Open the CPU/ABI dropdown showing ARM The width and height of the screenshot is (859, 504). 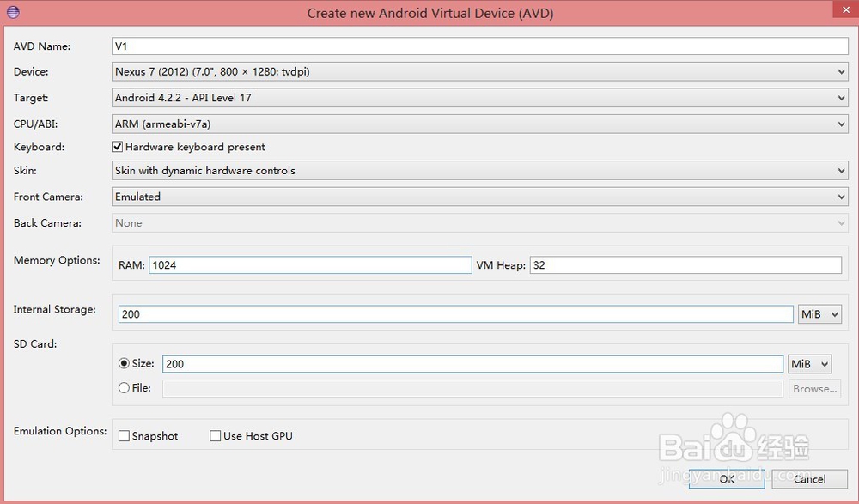coord(480,124)
